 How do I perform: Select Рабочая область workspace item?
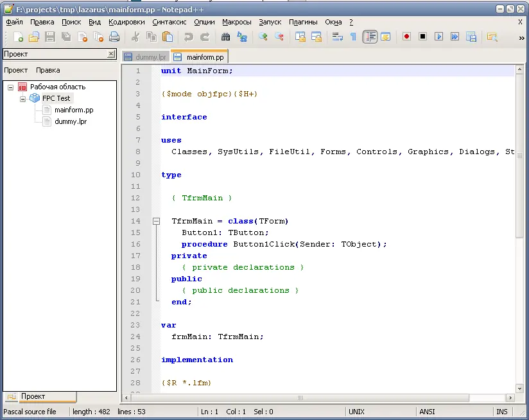coord(58,87)
